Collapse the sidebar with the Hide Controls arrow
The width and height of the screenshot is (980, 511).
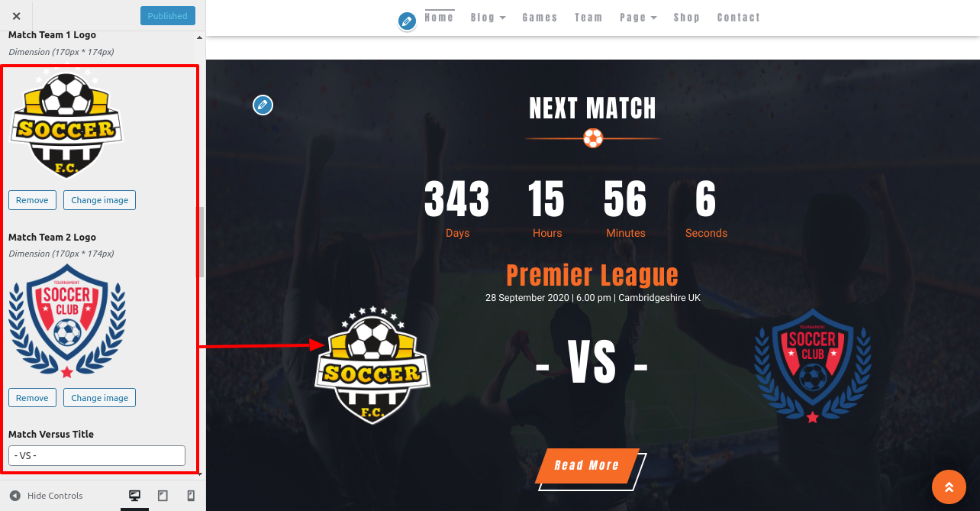[x=15, y=496]
